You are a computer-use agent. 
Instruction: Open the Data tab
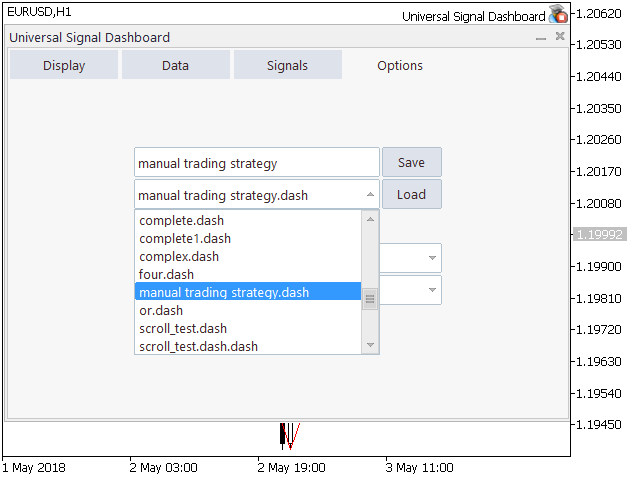(x=176, y=66)
